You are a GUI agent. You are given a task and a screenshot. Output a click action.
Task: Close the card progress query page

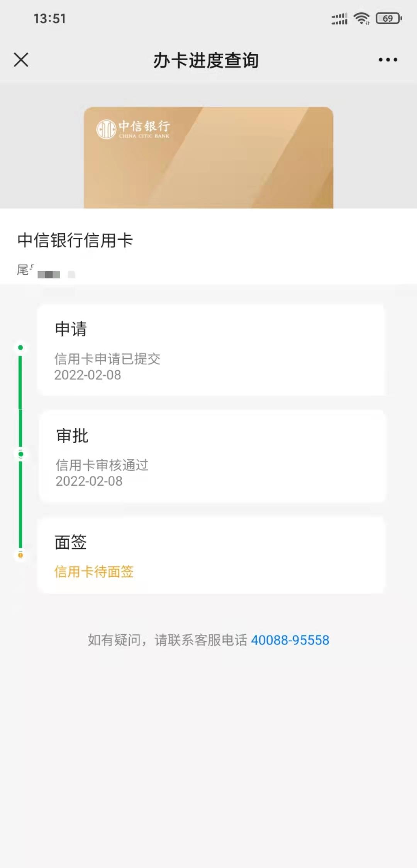[x=21, y=60]
